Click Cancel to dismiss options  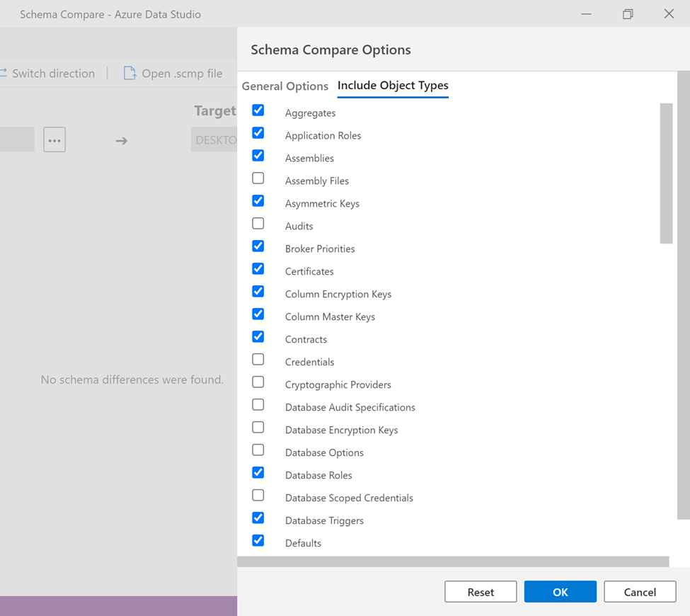(640, 592)
